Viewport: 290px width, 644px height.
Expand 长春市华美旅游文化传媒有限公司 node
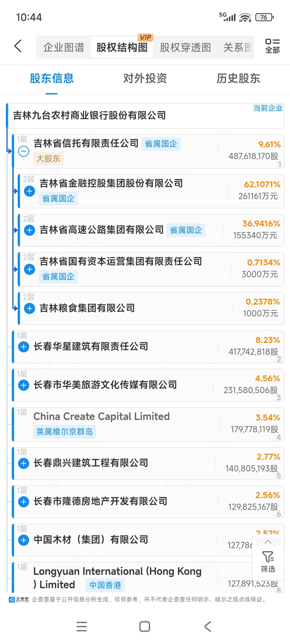coord(24,385)
